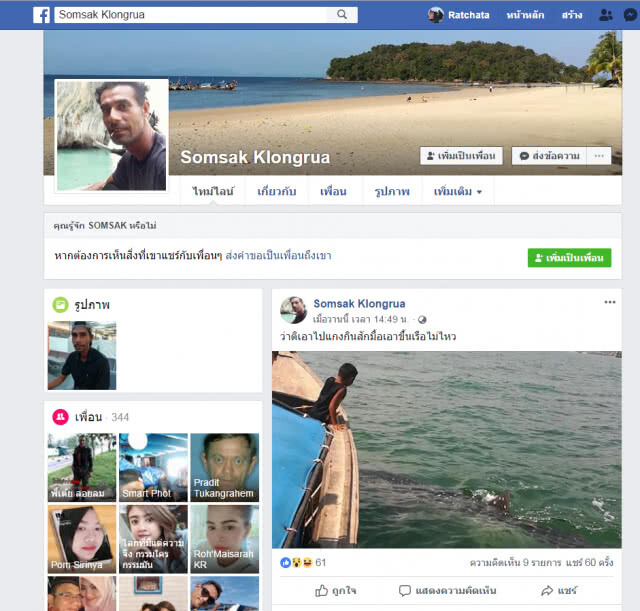Click the green photos section icon
This screenshot has height=611, width=640.
point(60,305)
